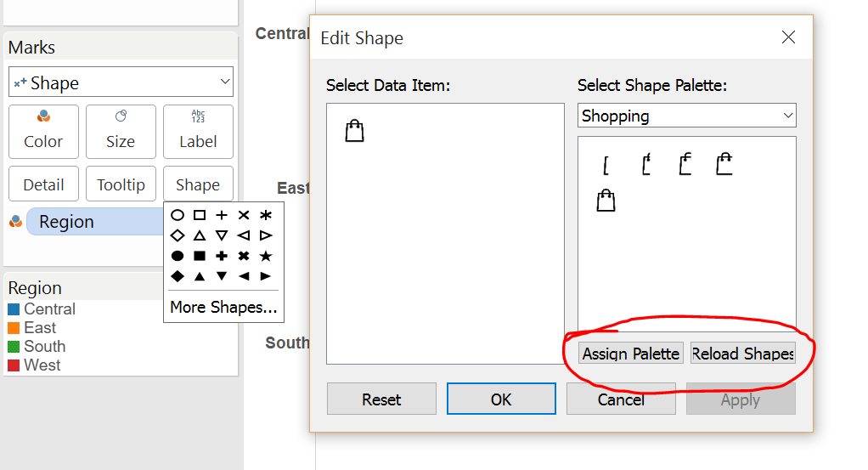This screenshot has height=470, width=868.
Task: Select the filled star shape
Action: coord(266,256)
